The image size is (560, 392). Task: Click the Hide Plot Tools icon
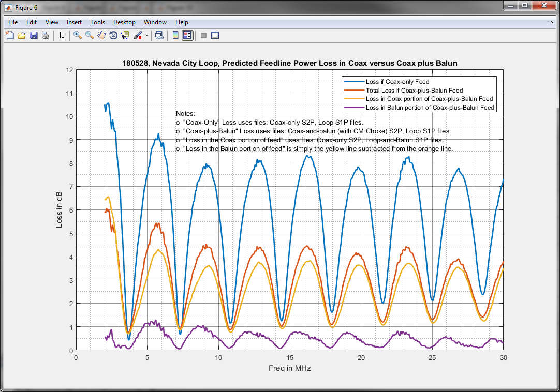[203, 35]
